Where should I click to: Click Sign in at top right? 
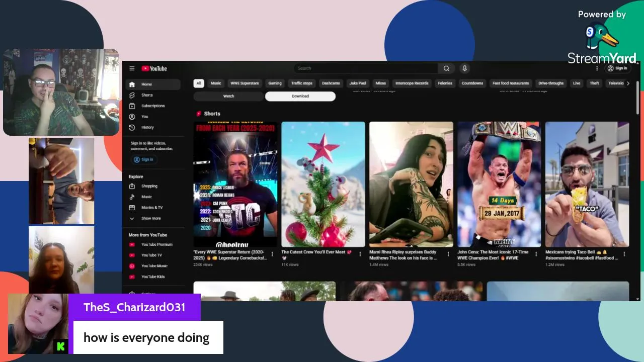point(617,68)
